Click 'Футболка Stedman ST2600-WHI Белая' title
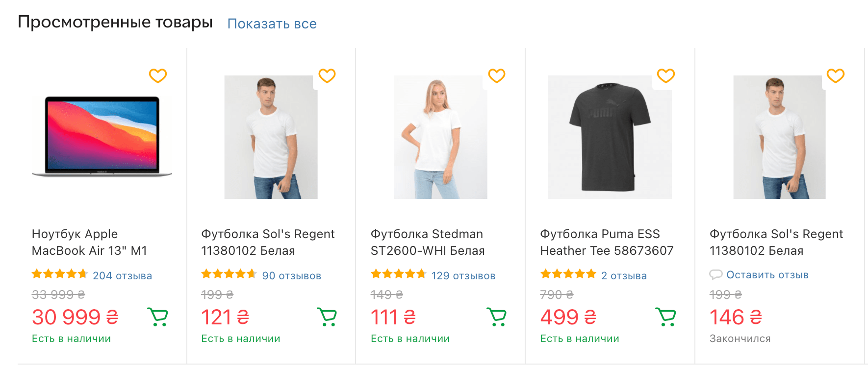The width and height of the screenshot is (868, 392). click(x=428, y=243)
